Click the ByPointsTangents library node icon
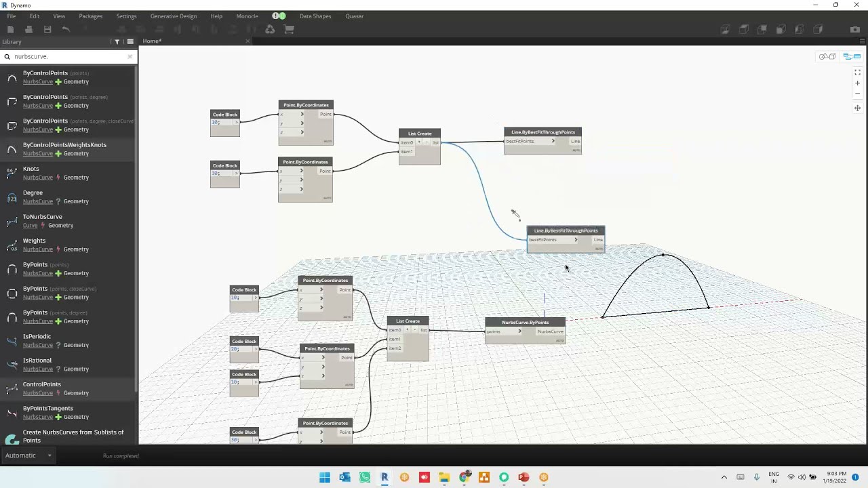This screenshot has width=868, height=488. click(12, 413)
